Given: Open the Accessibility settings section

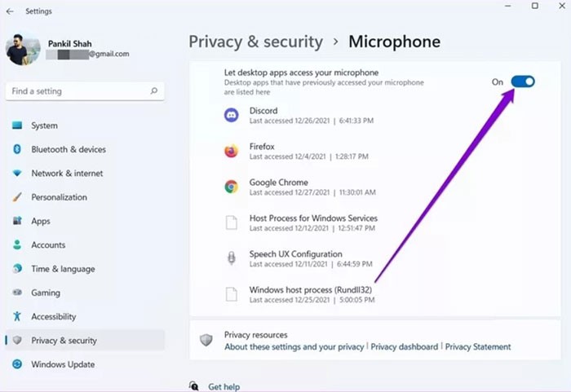Looking at the screenshot, I should (53, 316).
